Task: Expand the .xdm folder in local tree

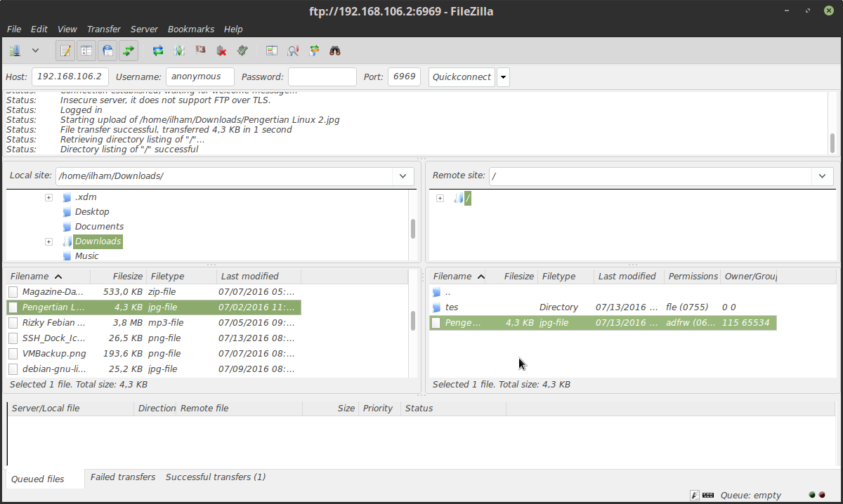Action: pyautogui.click(x=48, y=197)
